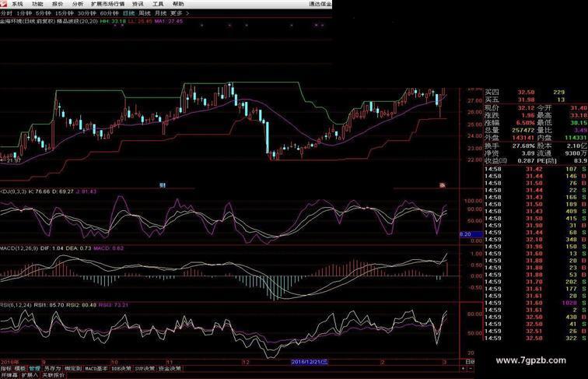Open the 报价 menu

(58, 4)
